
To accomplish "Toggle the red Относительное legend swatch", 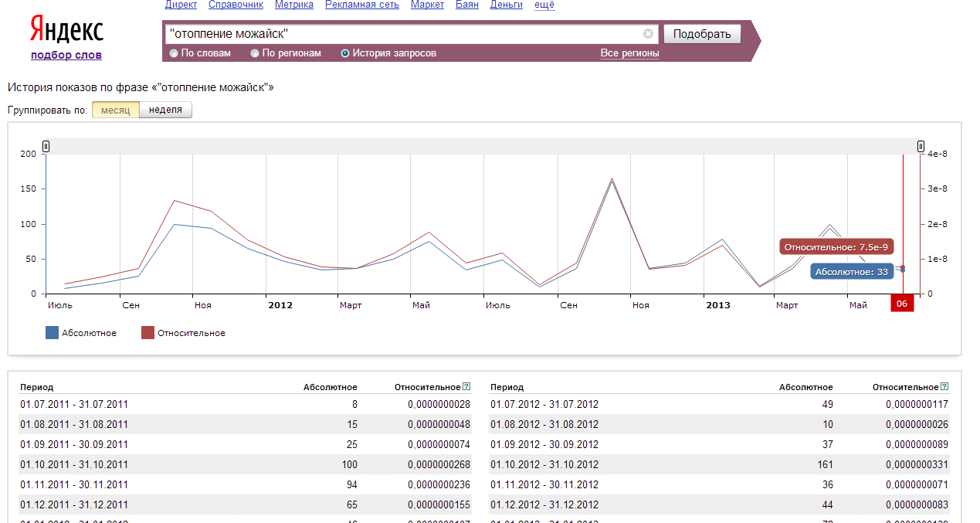I will [x=148, y=333].
